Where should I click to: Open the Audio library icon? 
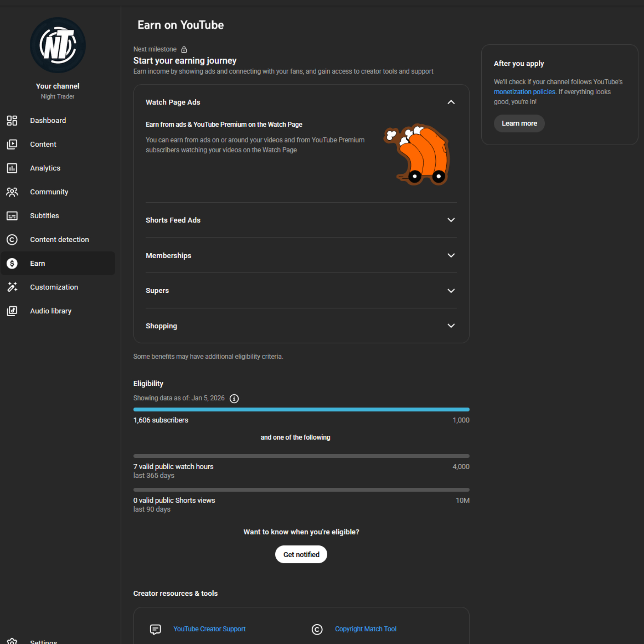tap(12, 311)
